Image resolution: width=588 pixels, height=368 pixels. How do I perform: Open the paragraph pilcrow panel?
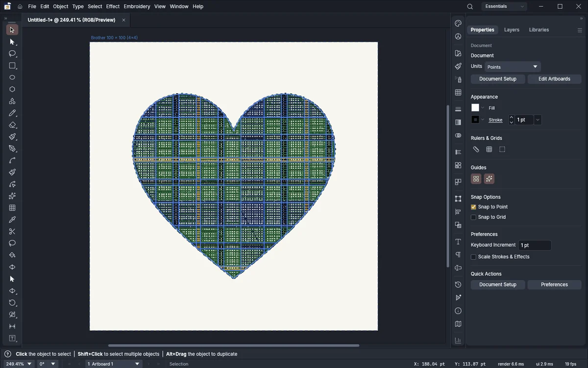458,255
